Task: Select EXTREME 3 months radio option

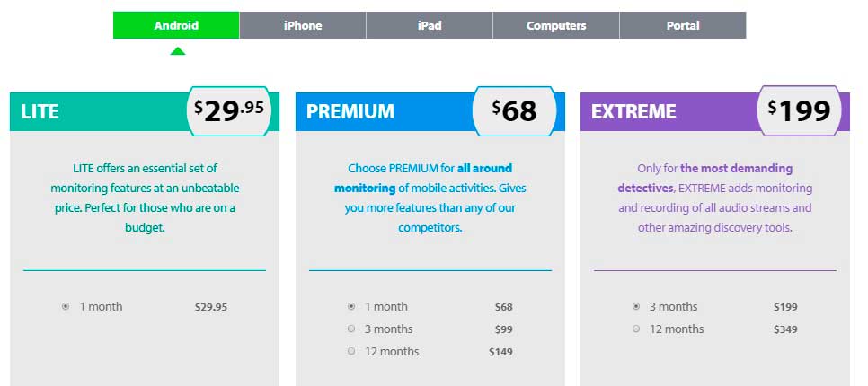Action: 636,306
